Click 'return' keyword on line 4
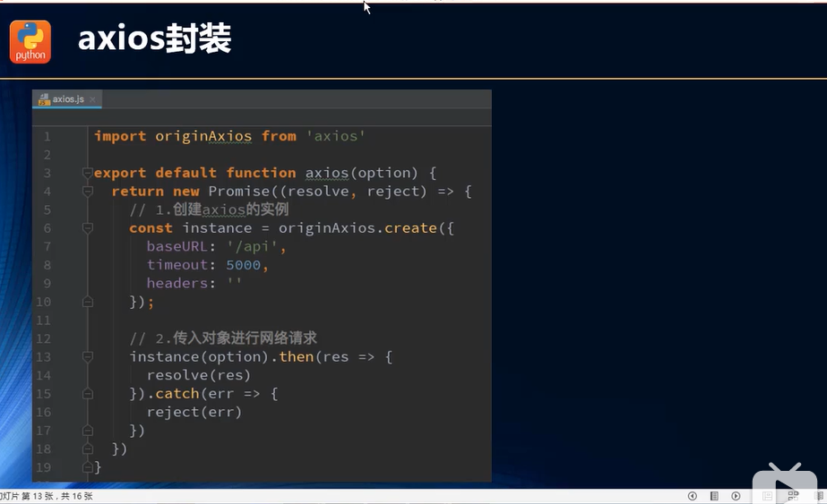 [x=138, y=192]
